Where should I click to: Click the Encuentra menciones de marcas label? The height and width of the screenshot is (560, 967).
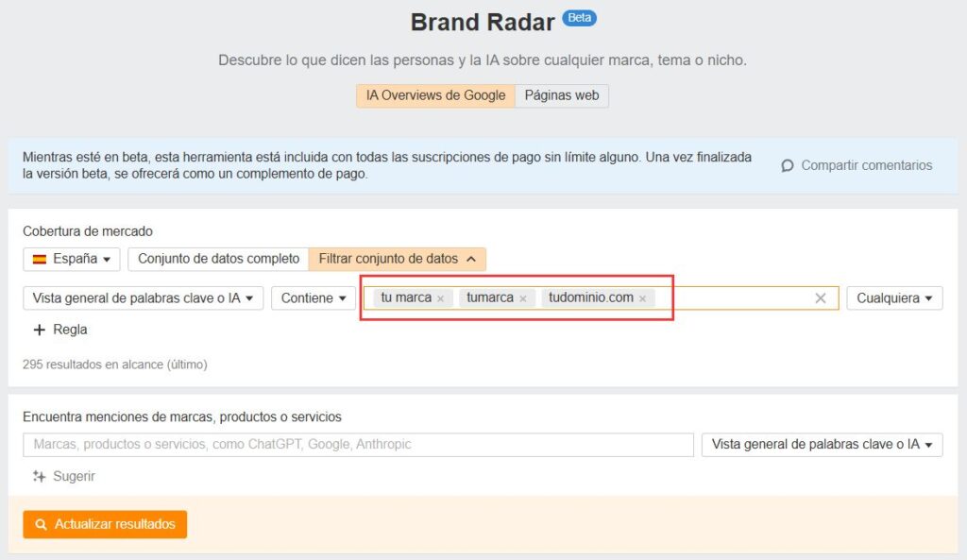(x=182, y=416)
